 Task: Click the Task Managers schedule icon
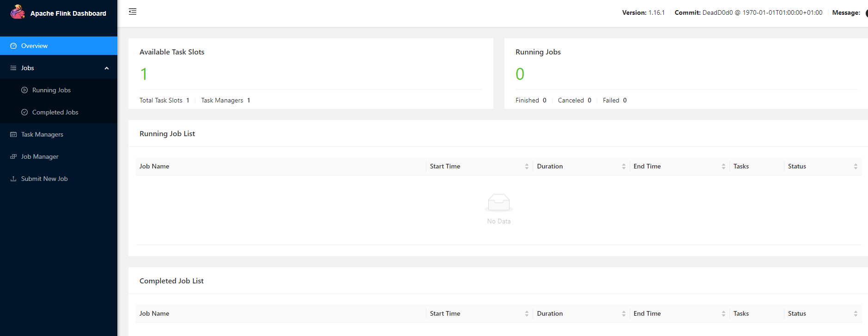(x=13, y=134)
